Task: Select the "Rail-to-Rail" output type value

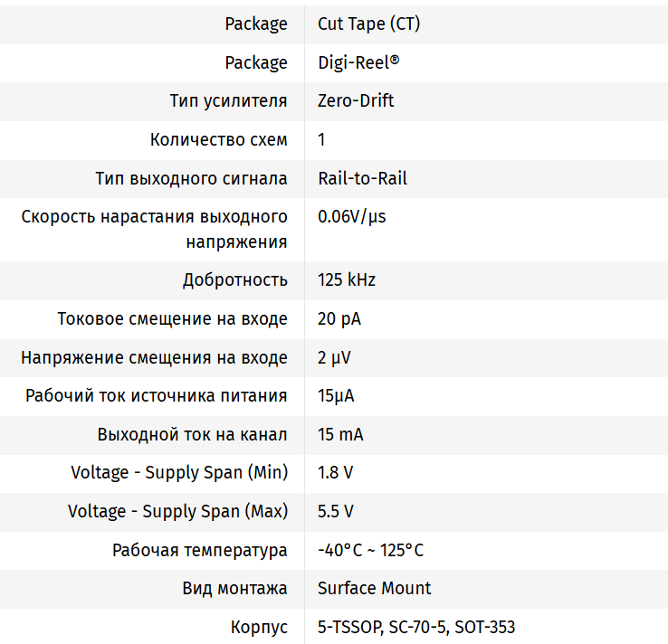Action: [x=362, y=178]
